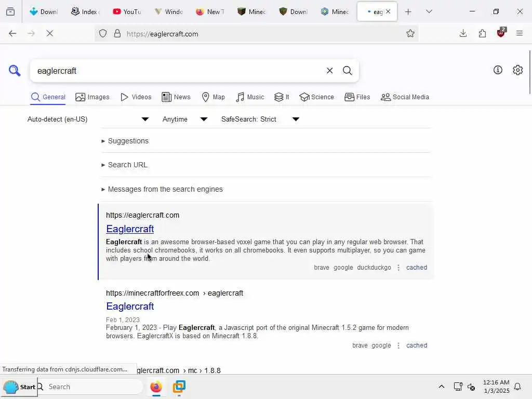The width and height of the screenshot is (532, 399).
Task: Open volume tray icon
Action: pos(471,387)
